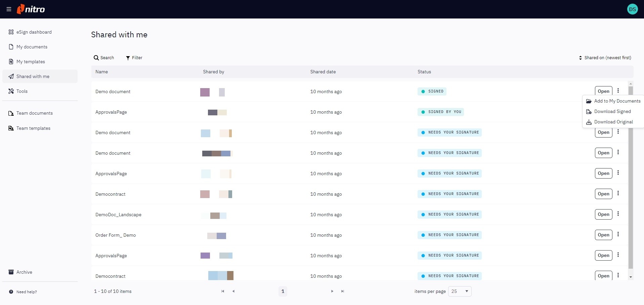
Task: Jump to the last page of results
Action: pyautogui.click(x=343, y=292)
